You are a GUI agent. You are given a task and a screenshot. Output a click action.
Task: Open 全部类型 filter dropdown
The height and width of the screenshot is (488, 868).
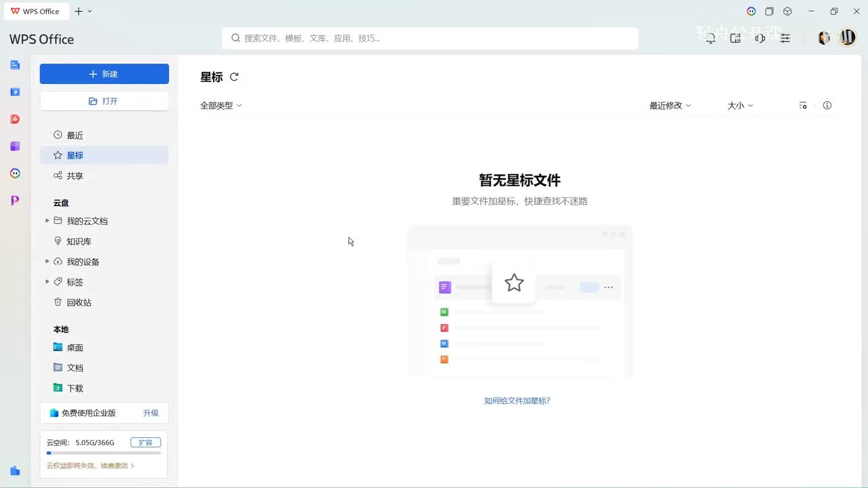coord(221,106)
